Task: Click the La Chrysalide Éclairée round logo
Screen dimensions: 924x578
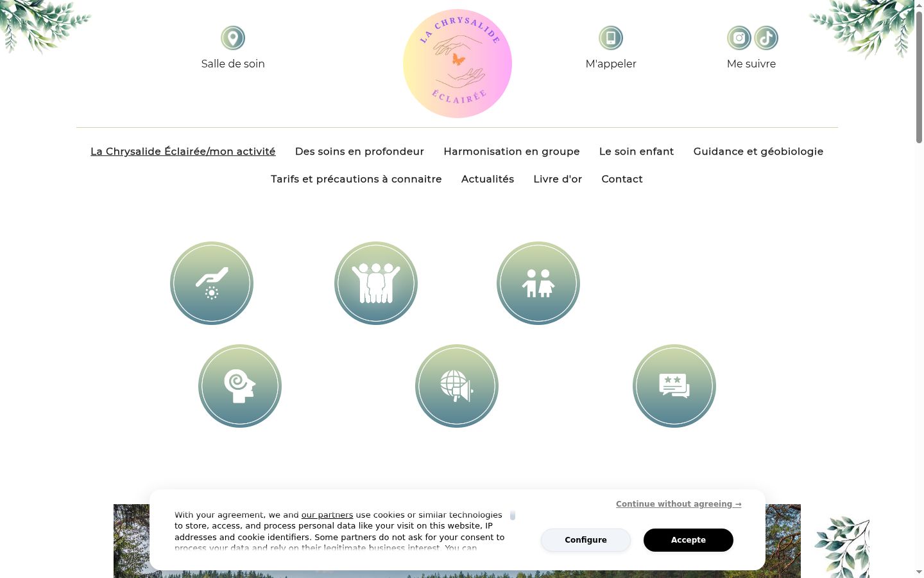Action: 458,64
